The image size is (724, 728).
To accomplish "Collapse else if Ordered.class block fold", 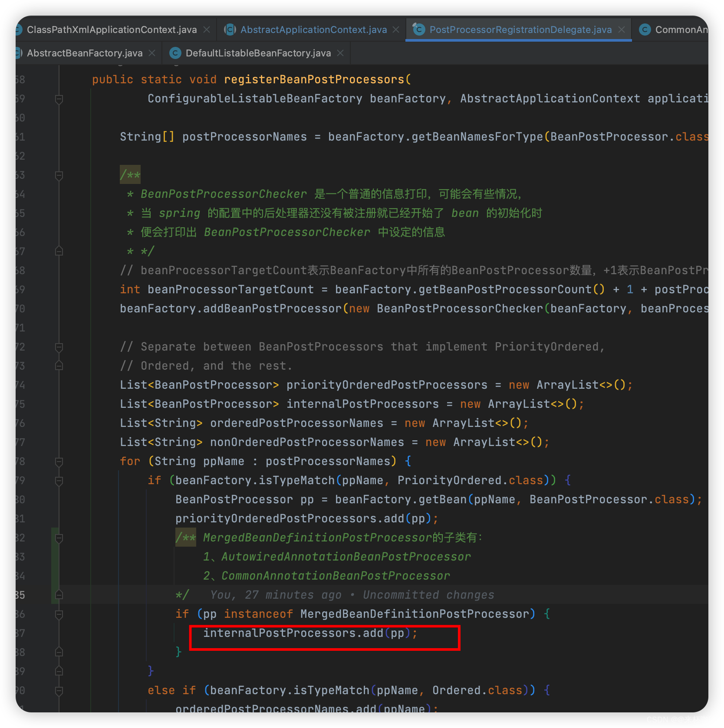I will (x=59, y=691).
